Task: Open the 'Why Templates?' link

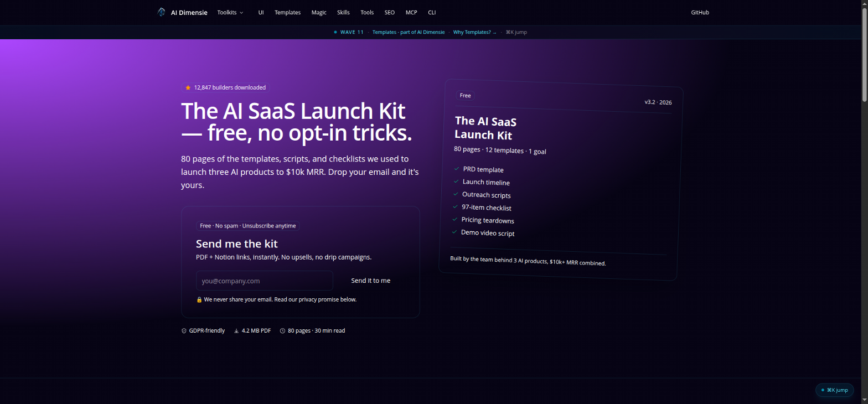Action: 475,32
